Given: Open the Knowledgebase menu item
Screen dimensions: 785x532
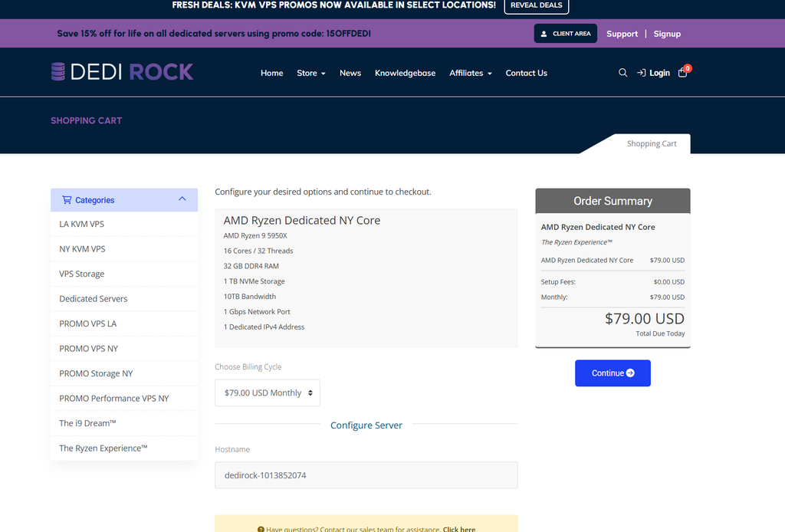Looking at the screenshot, I should pyautogui.click(x=405, y=73).
